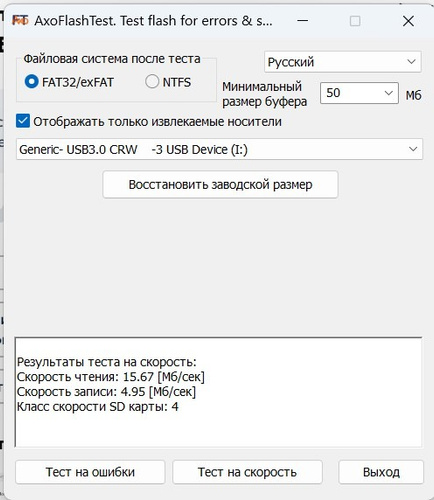Image resolution: width=434 pixels, height=500 pixels.
Task: Click the AxoFlashTest app icon in title bar
Action: (20, 20)
